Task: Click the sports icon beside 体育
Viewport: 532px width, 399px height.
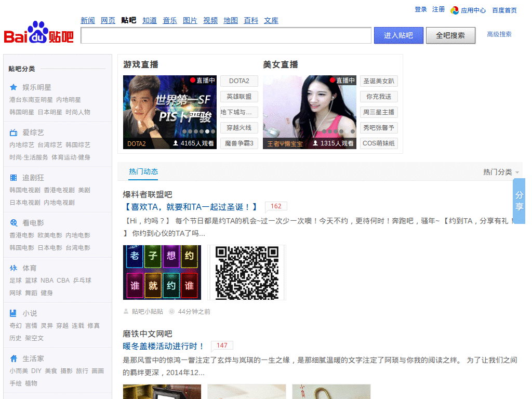Action: point(14,268)
